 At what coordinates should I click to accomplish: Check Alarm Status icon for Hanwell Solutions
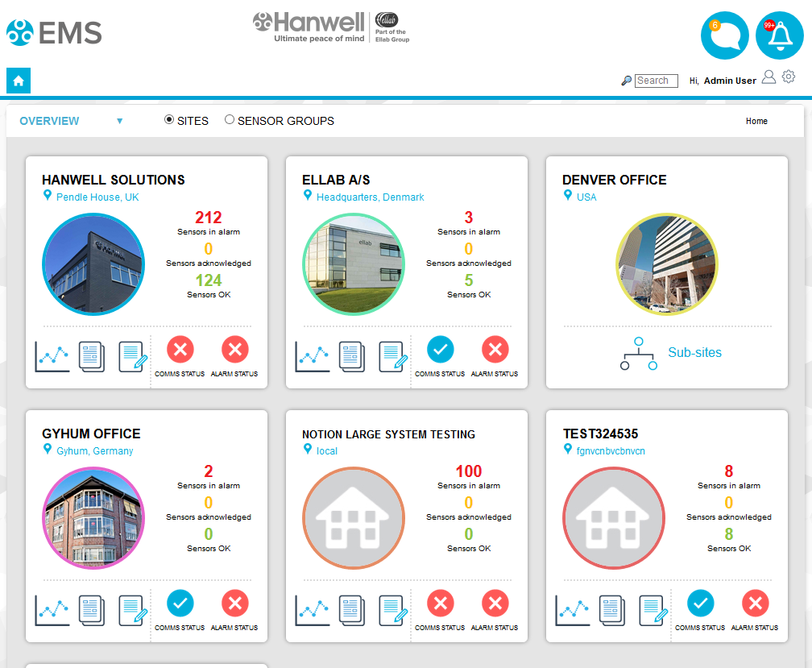click(x=235, y=350)
